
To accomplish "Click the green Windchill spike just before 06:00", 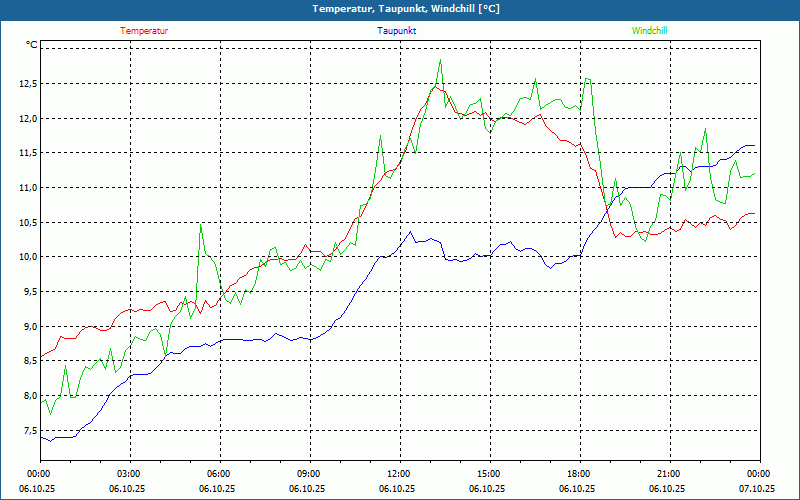I will click(x=200, y=224).
